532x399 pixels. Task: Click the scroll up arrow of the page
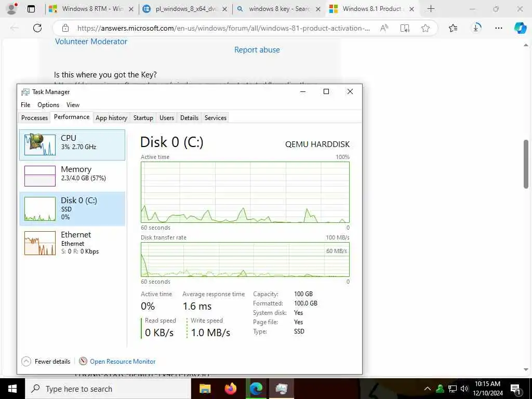point(526,45)
